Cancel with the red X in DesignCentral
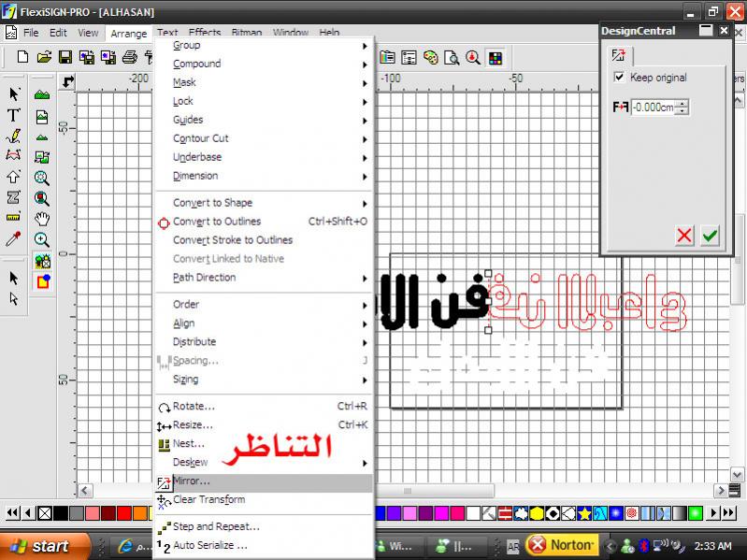747x560 pixels. (684, 236)
